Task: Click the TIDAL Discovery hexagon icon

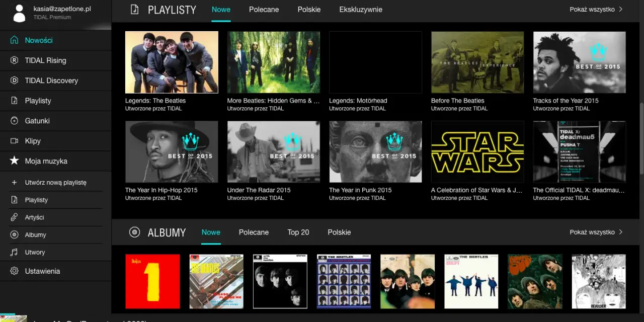Action: point(15,80)
